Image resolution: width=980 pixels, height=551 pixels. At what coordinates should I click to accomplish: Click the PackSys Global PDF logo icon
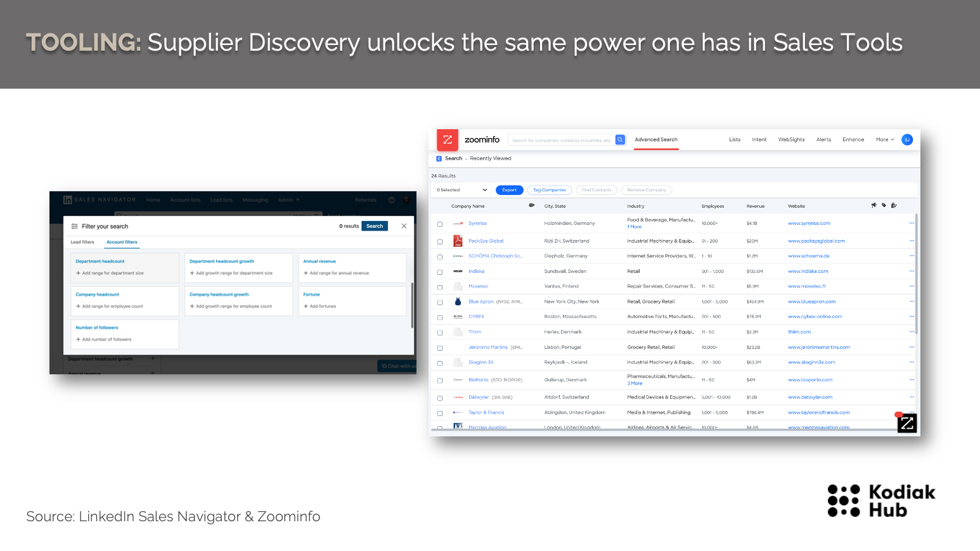[458, 241]
